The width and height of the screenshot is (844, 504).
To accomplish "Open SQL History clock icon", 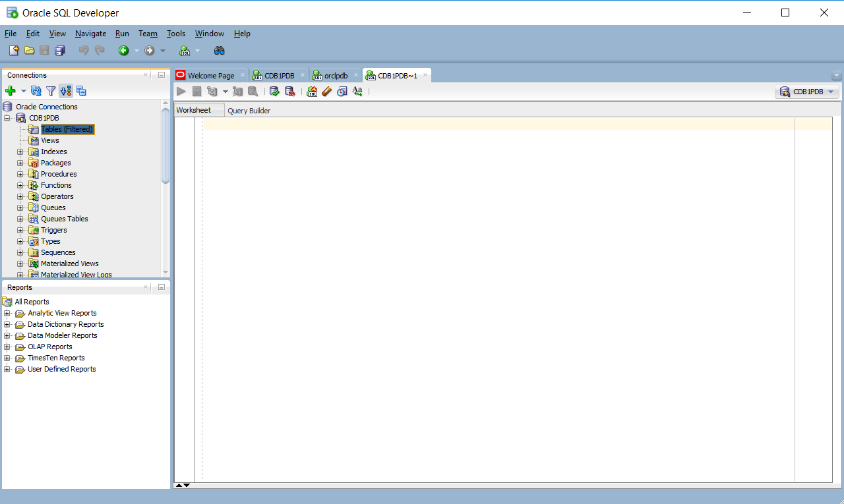I will click(342, 92).
